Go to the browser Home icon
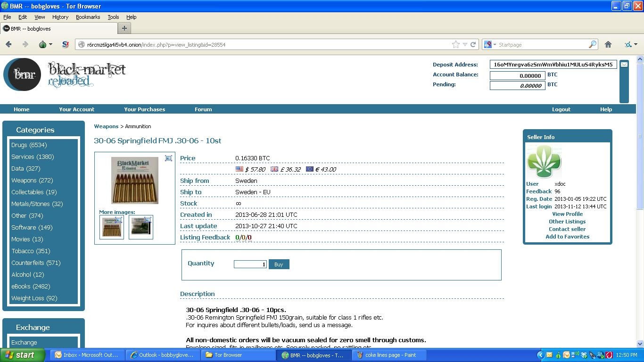 (x=608, y=44)
